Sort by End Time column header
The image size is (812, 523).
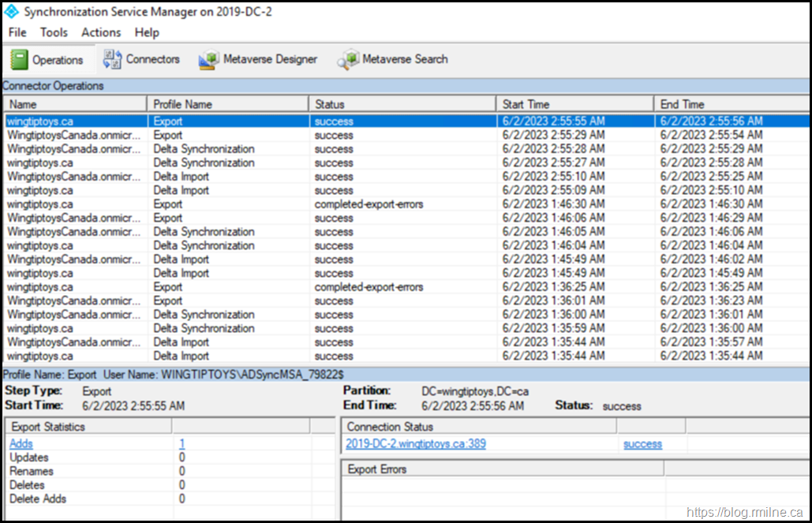pyautogui.click(x=731, y=104)
